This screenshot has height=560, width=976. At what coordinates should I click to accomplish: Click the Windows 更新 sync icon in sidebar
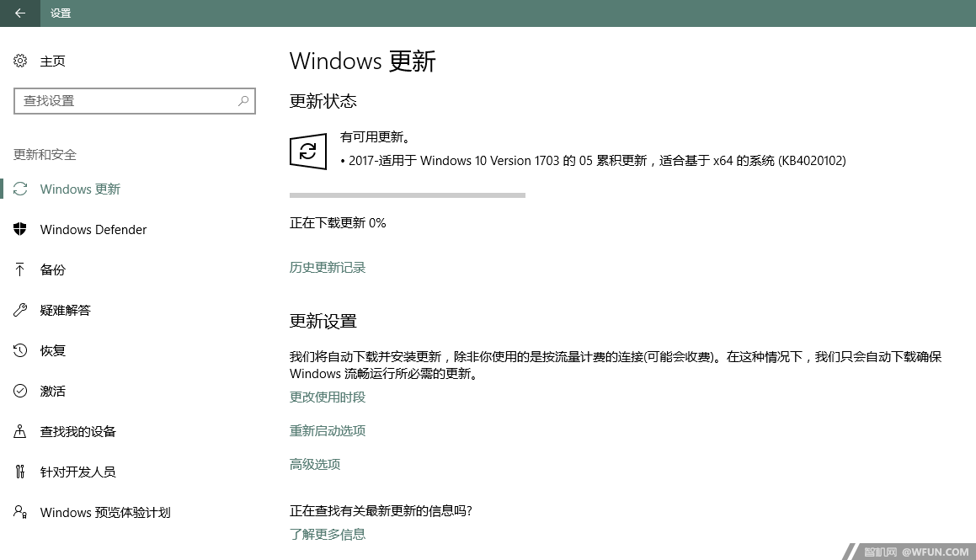click(20, 189)
